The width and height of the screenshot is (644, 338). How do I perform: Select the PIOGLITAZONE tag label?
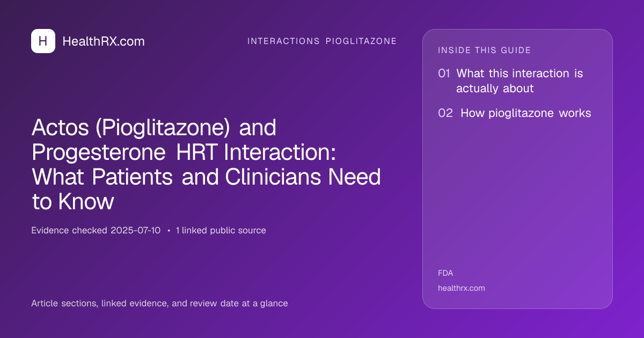(x=361, y=41)
